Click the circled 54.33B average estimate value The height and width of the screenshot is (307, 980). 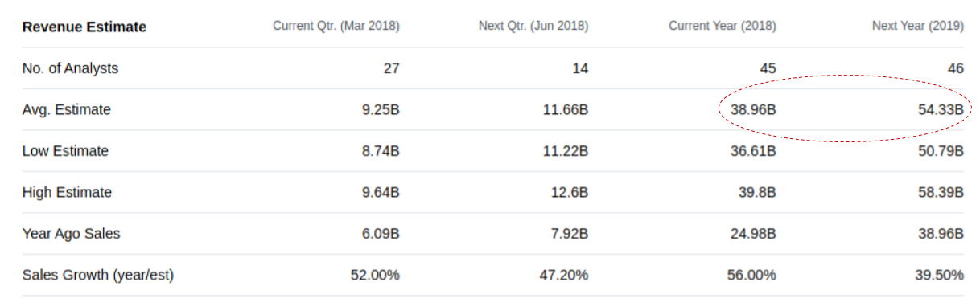click(941, 110)
